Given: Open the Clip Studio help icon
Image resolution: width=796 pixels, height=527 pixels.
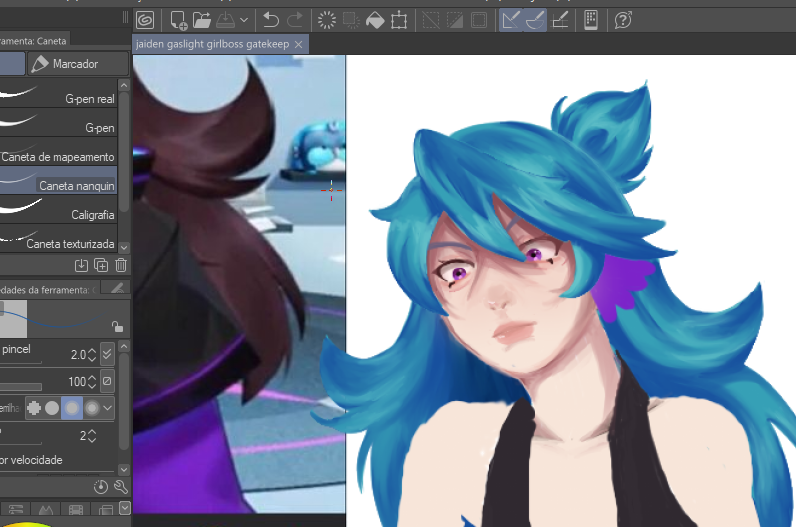Looking at the screenshot, I should 623,20.
